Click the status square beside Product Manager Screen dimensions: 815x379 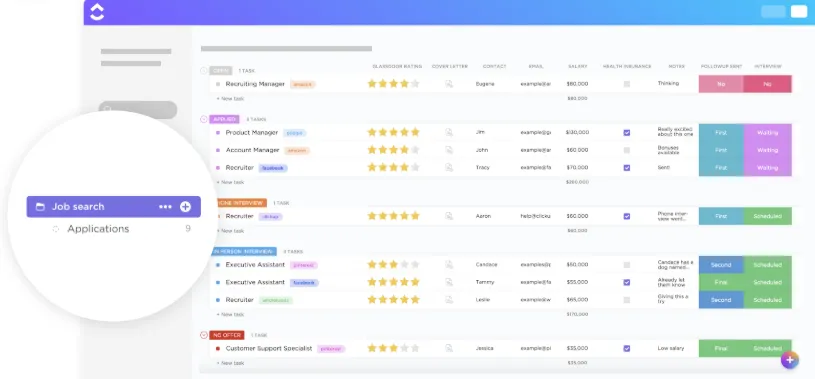tap(218, 133)
